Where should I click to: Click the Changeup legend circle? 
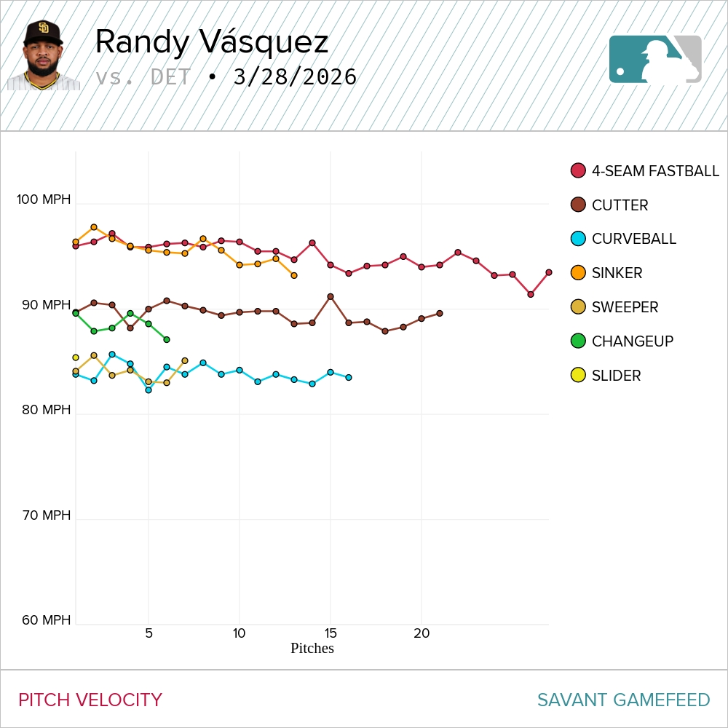point(578,341)
